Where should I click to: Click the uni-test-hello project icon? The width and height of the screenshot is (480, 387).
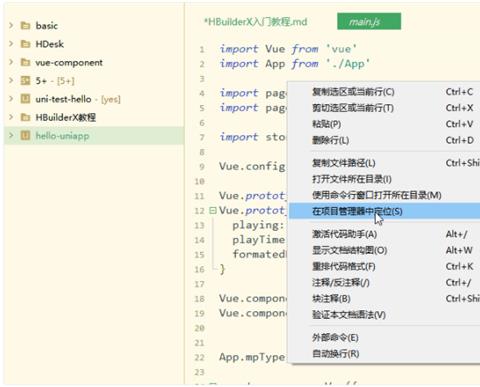tap(25, 99)
